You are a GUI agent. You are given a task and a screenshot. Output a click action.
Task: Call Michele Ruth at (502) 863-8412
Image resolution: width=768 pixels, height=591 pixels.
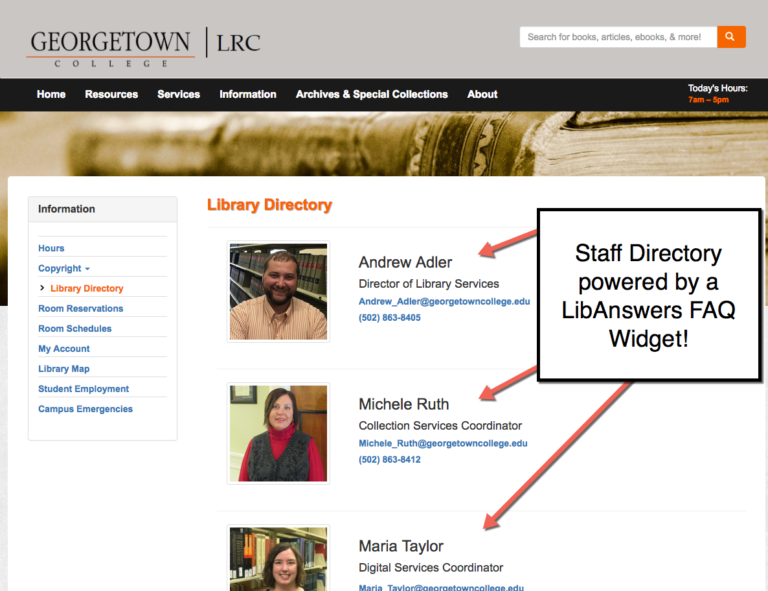tap(389, 460)
